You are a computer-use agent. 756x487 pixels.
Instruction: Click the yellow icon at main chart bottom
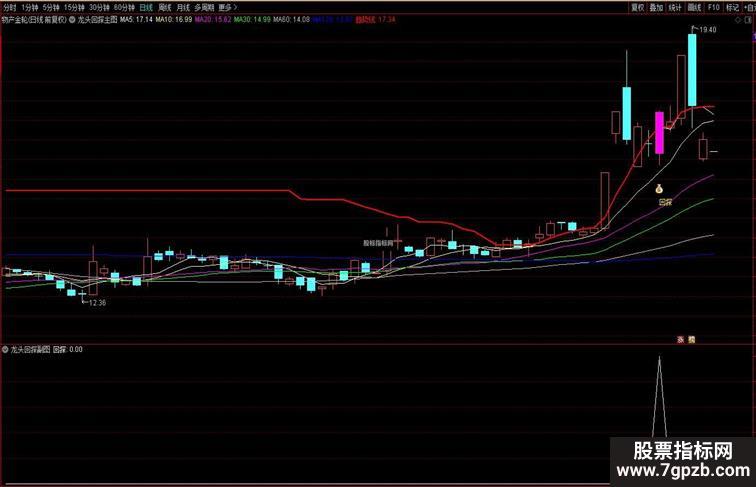691,339
